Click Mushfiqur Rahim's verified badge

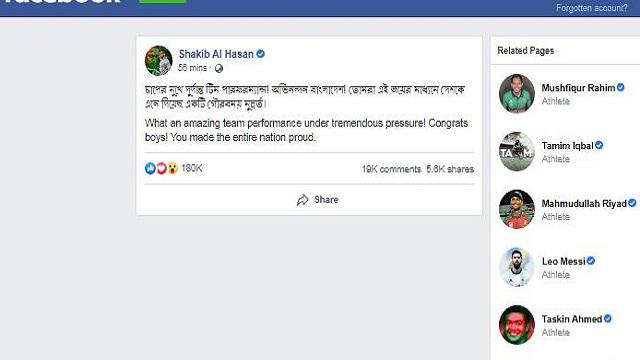click(x=620, y=87)
